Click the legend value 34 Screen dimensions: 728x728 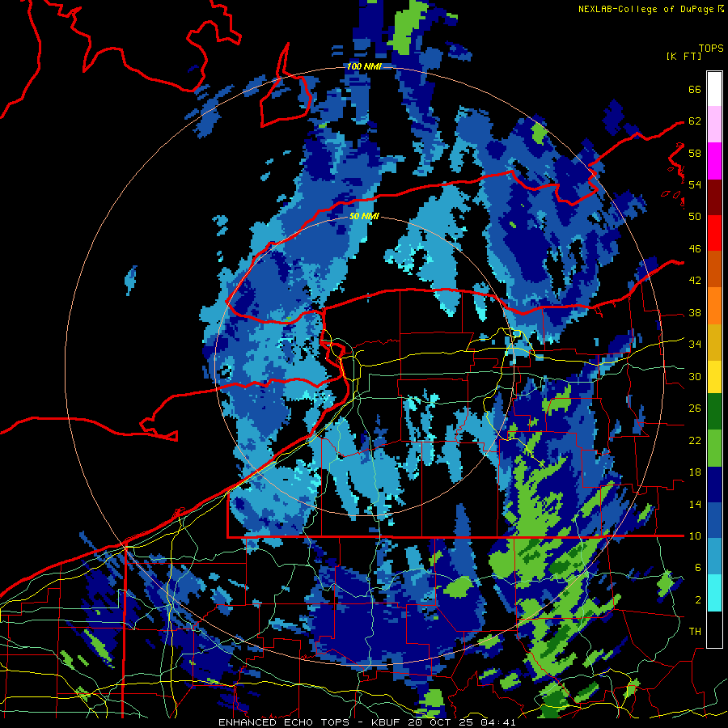[x=695, y=345]
